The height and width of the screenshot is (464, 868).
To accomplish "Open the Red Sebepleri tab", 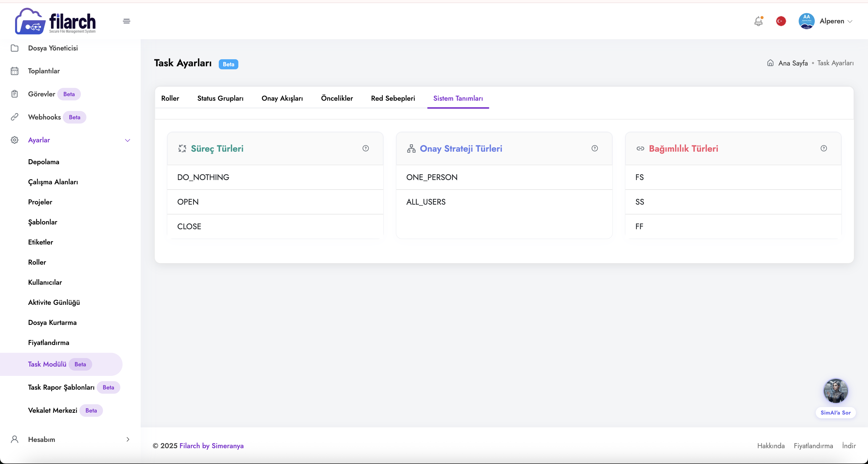I will pos(393,98).
